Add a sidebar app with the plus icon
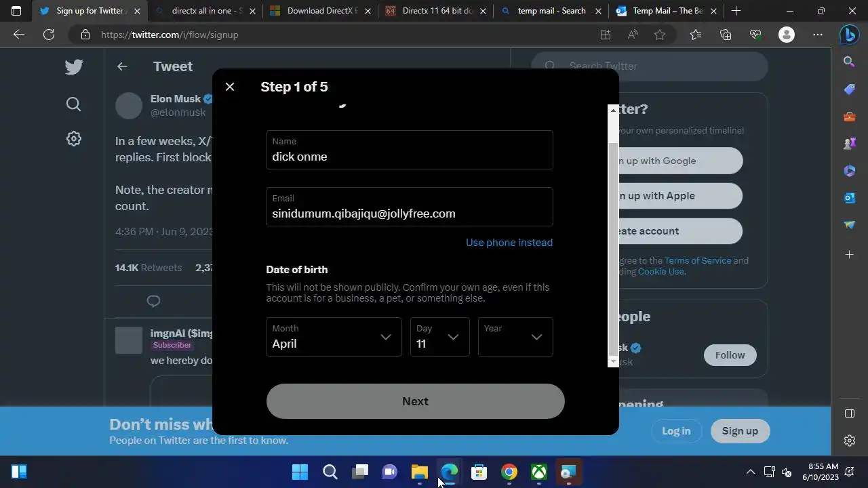 (x=850, y=255)
